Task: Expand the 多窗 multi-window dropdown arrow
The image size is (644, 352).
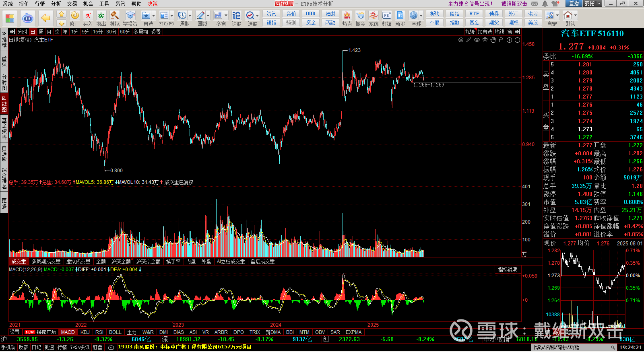Action: (x=226, y=16)
